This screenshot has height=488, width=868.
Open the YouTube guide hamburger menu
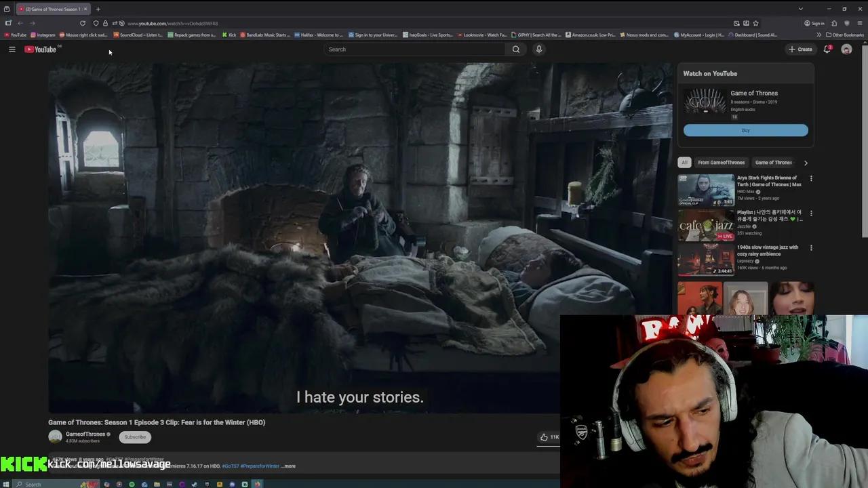(12, 49)
